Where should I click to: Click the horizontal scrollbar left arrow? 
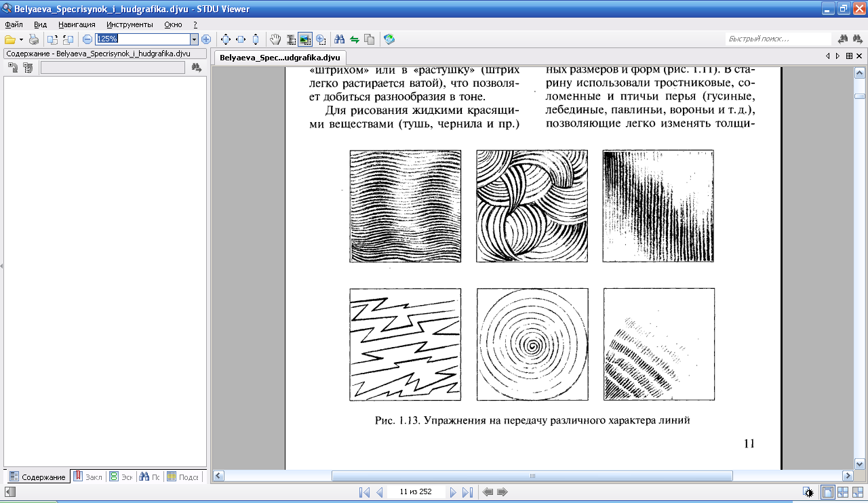[x=218, y=476]
